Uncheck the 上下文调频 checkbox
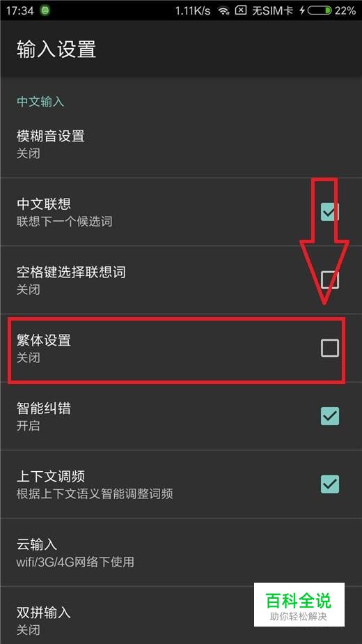362x644 pixels. pyautogui.click(x=329, y=484)
